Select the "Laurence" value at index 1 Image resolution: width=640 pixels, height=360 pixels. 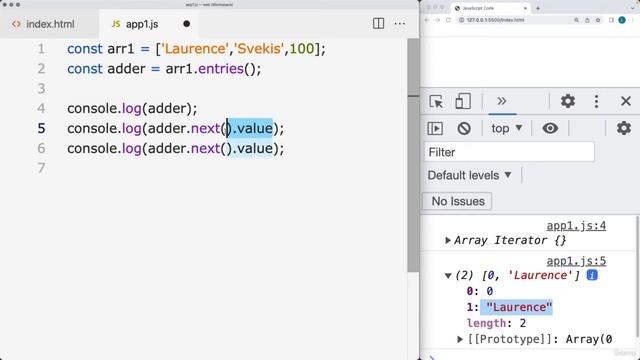pyautogui.click(x=519, y=307)
